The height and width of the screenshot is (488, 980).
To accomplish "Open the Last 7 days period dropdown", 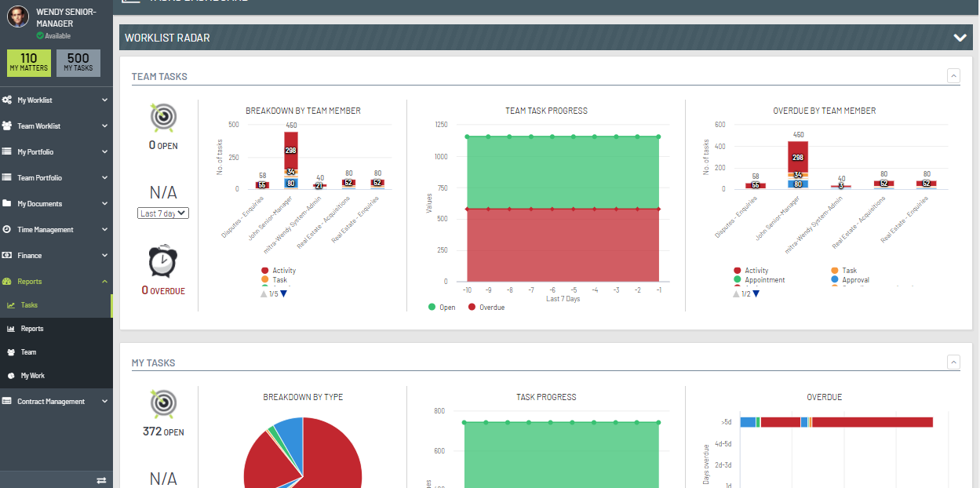I will pos(163,213).
